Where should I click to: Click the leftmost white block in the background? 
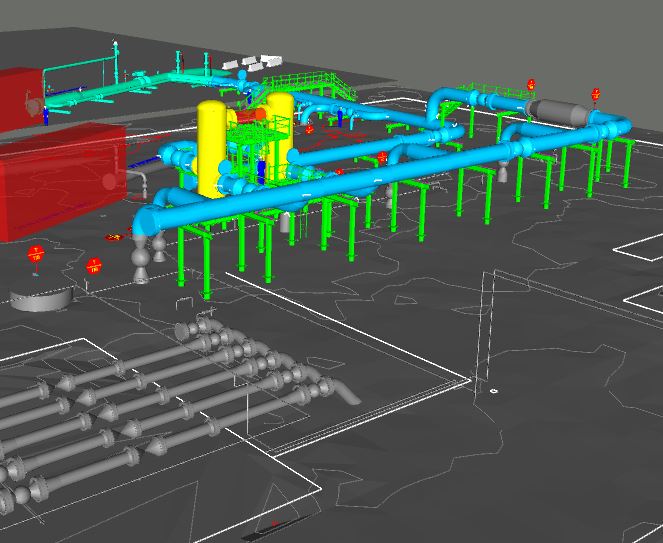tap(230, 65)
